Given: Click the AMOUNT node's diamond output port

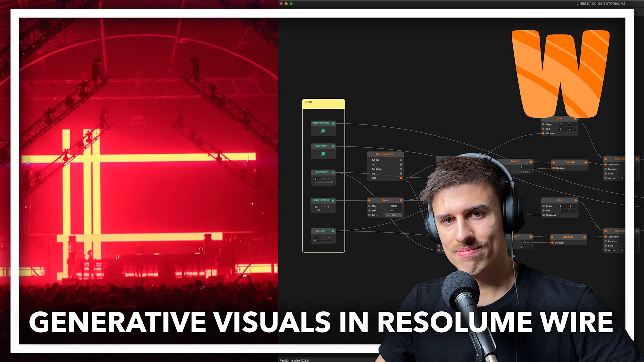Looking at the screenshot, I should tap(333, 172).
